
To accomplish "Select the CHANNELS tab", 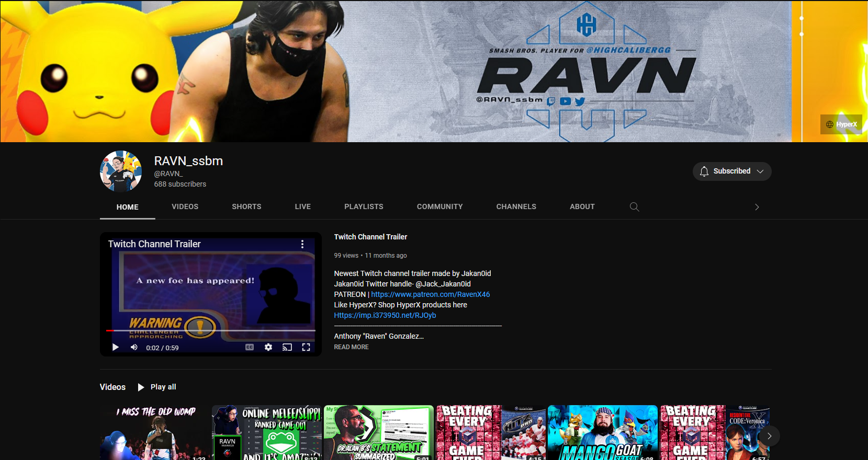I will (x=516, y=206).
